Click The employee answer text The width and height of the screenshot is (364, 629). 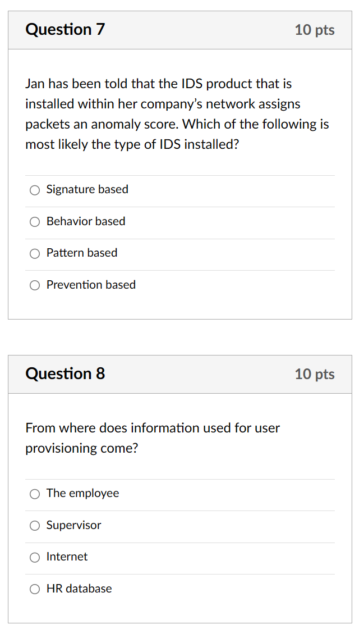click(x=82, y=493)
